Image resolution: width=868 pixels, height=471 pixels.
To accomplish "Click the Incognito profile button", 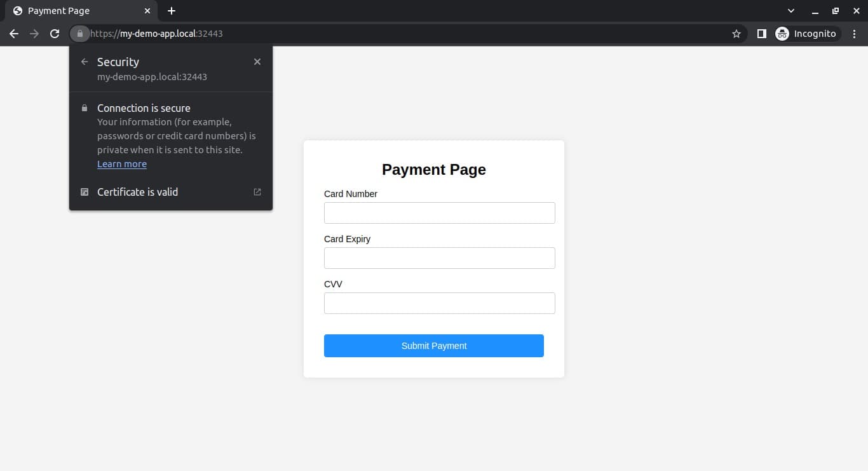I will coord(807,34).
